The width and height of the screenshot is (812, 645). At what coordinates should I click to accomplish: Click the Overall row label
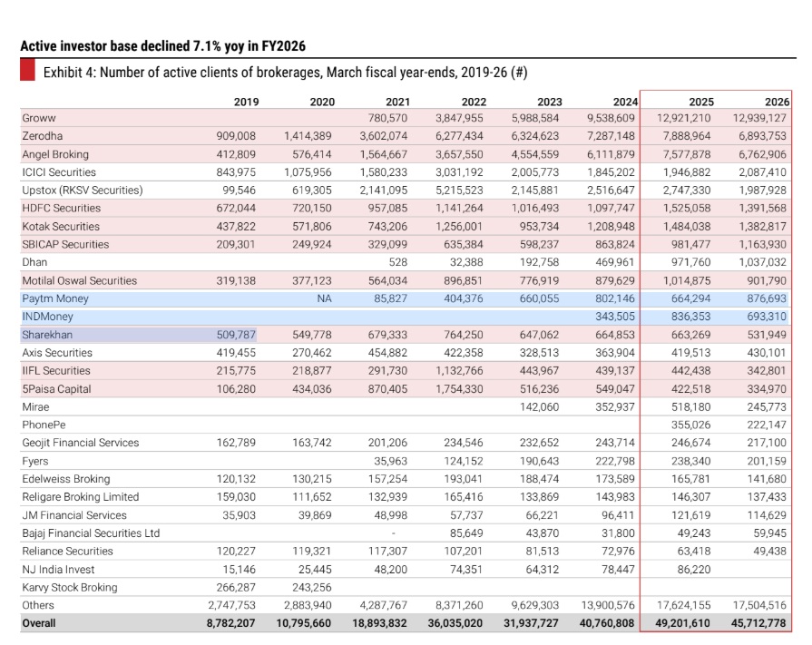tap(39, 623)
